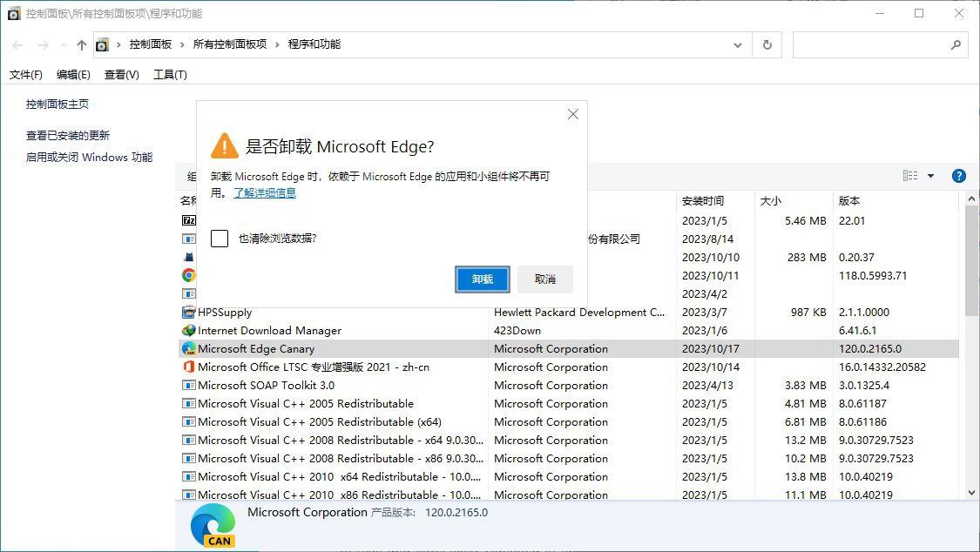Open the view options dropdown arrow
The height and width of the screenshot is (552, 980).
point(930,176)
